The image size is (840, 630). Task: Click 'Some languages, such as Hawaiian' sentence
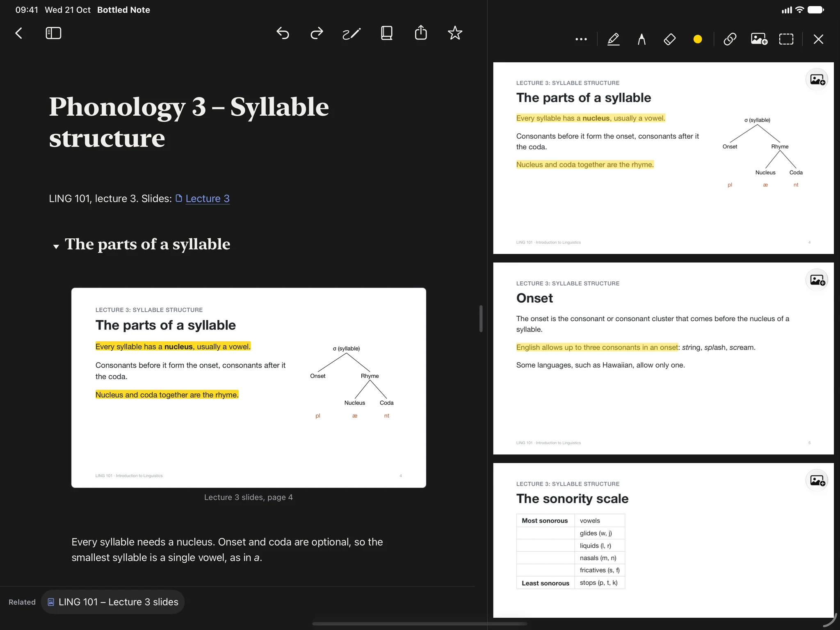click(x=600, y=365)
